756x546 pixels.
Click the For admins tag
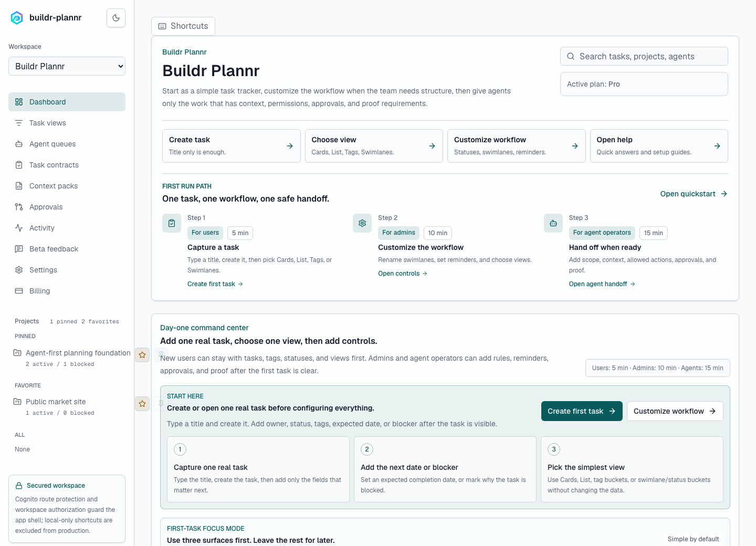398,233
